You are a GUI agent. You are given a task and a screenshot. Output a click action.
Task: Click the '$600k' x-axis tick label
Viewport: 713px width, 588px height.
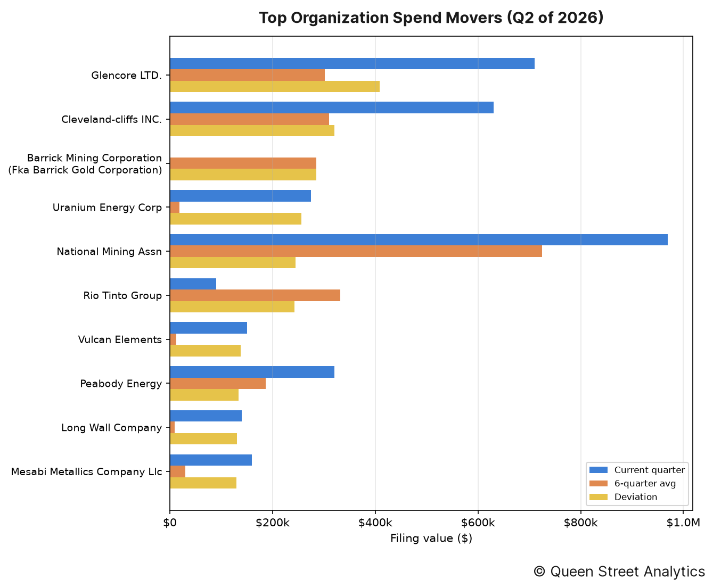point(478,523)
